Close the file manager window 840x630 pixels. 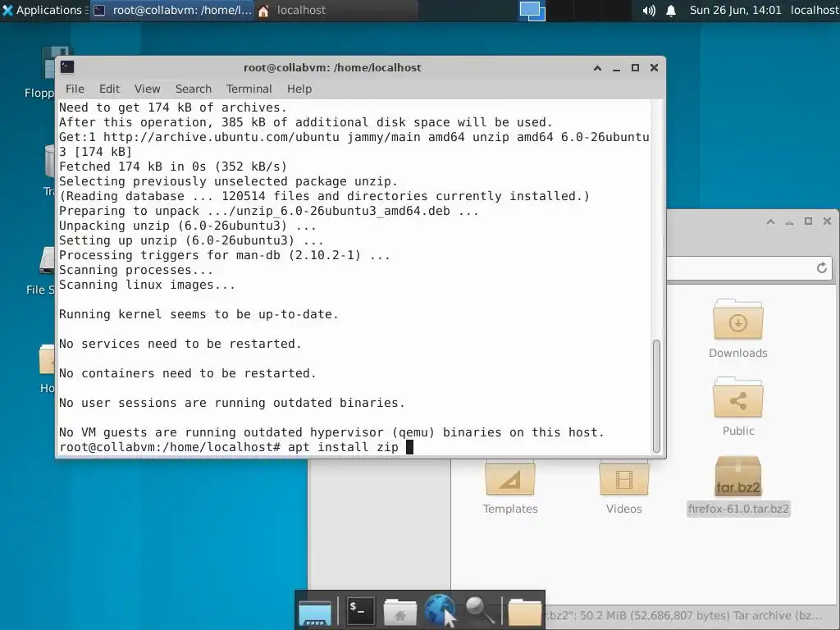(827, 221)
